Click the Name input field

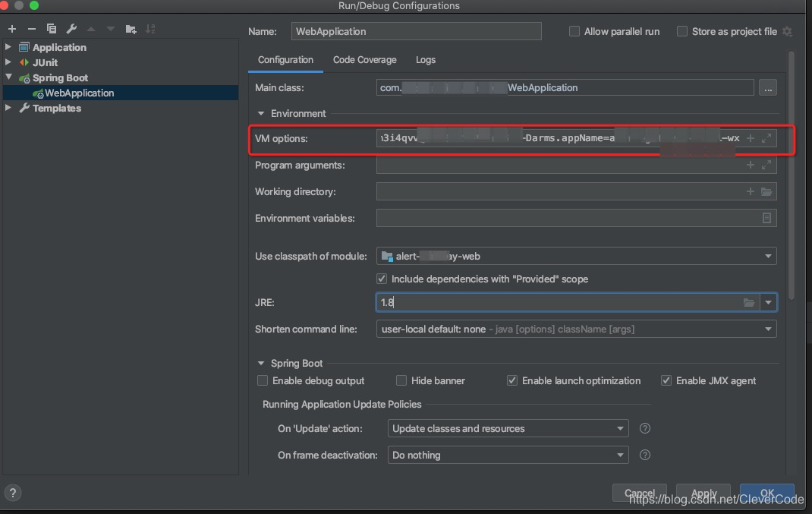[417, 31]
